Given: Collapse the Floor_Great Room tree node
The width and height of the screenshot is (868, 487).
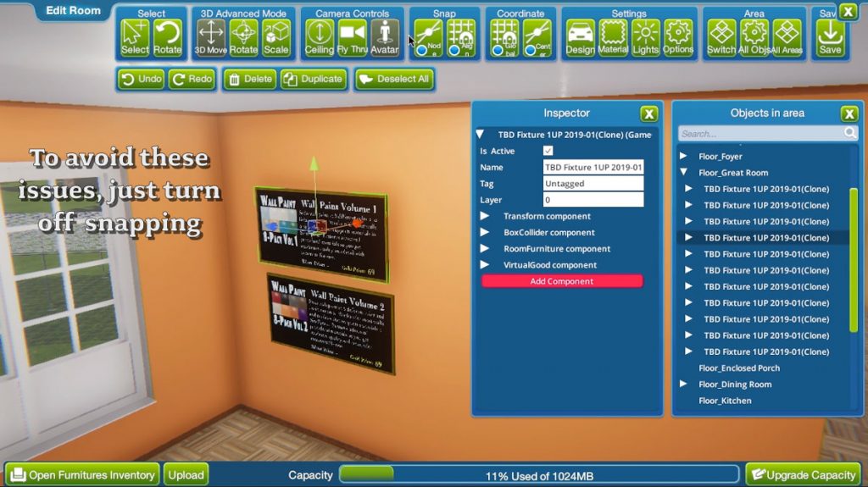Looking at the screenshot, I should [x=684, y=173].
